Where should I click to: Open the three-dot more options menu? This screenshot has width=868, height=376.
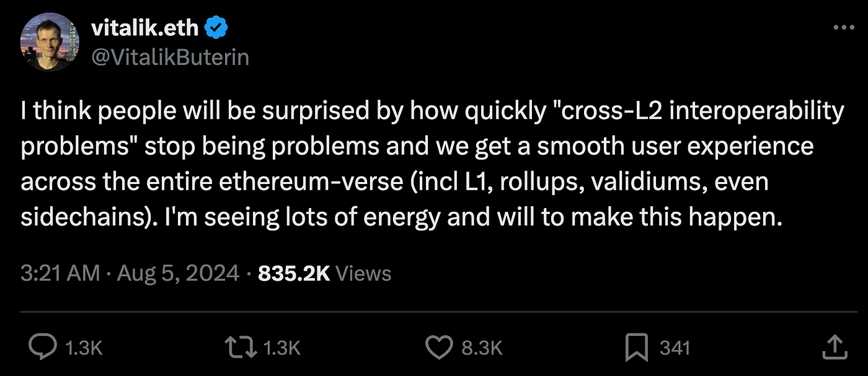tap(844, 27)
